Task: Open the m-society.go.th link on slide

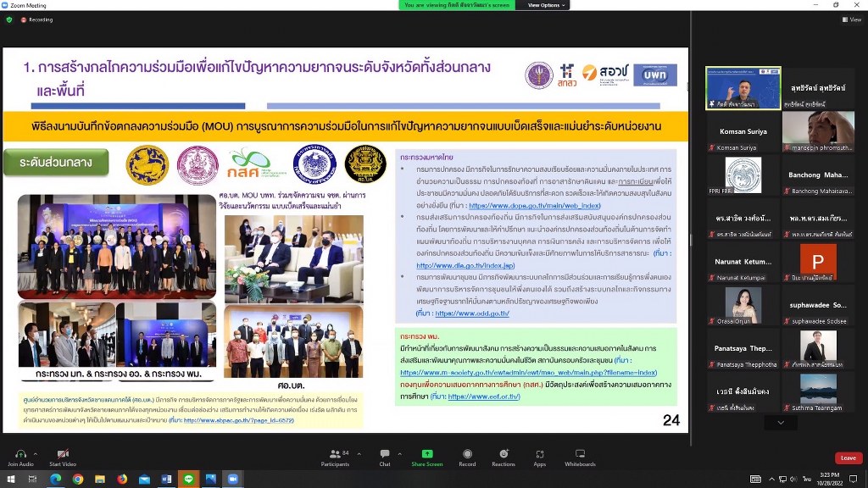Action: (529, 373)
